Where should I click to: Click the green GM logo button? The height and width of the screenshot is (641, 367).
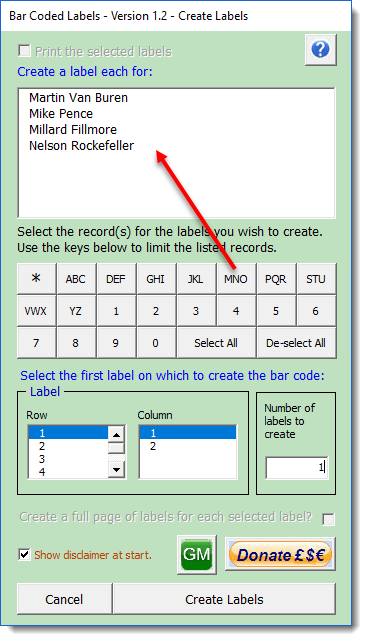(x=197, y=555)
